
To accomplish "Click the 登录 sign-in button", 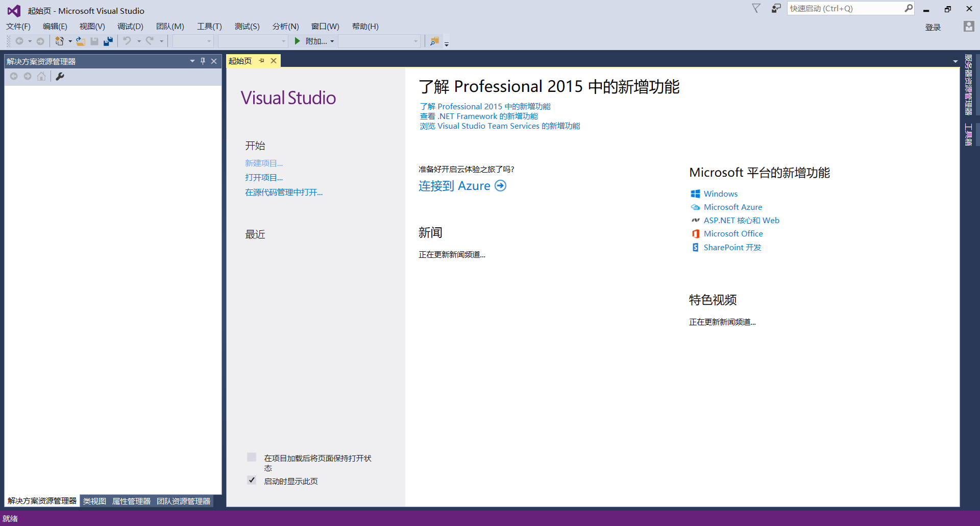I will [x=933, y=27].
